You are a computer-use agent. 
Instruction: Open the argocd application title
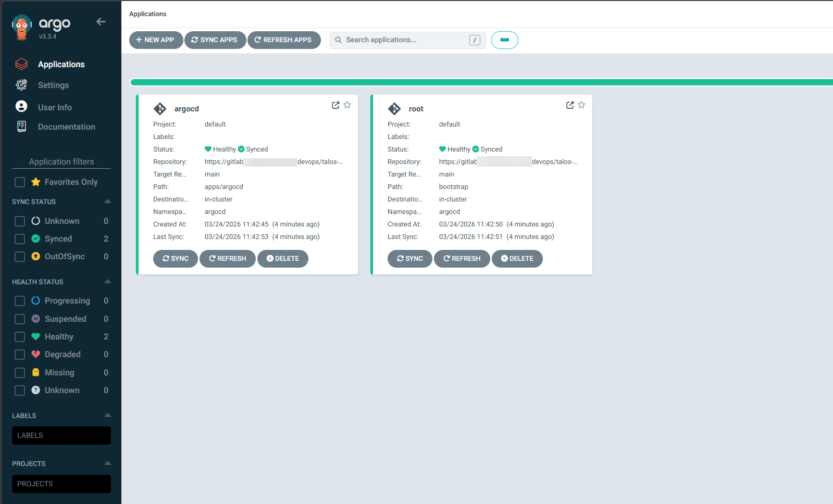[187, 109]
